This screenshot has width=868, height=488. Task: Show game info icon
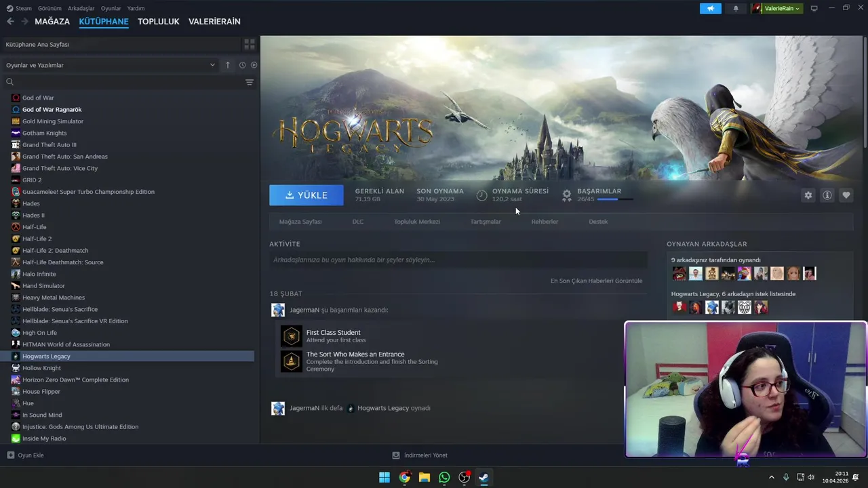[827, 195]
